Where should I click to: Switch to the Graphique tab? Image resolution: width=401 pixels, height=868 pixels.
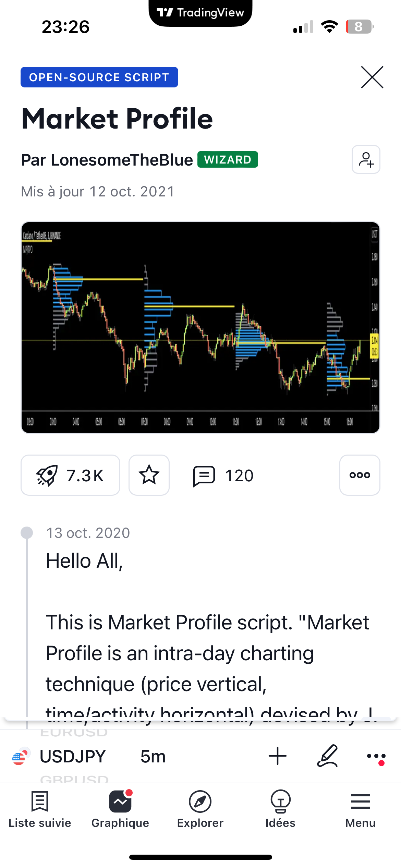tap(120, 809)
